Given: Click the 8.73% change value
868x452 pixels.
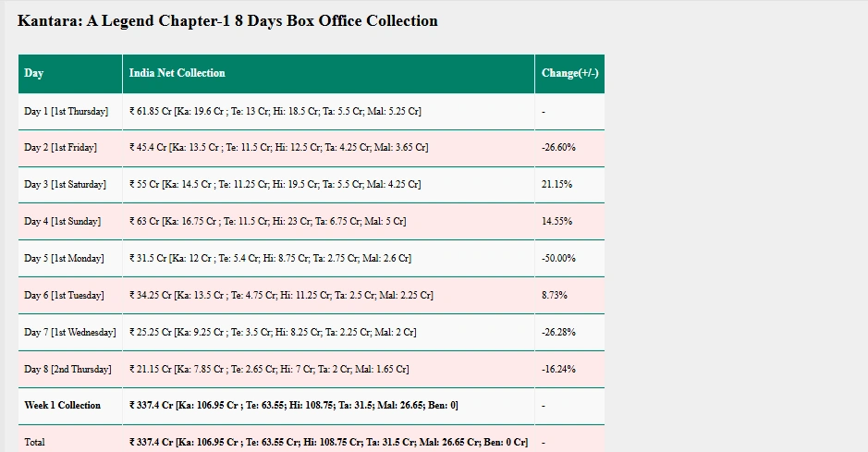Looking at the screenshot, I should point(554,296).
